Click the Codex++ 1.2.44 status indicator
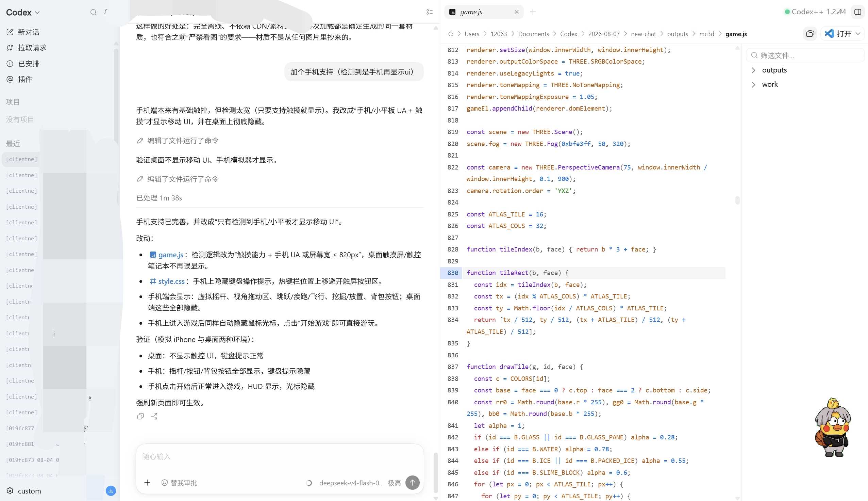Image resolution: width=868 pixels, height=501 pixels. 815,12
